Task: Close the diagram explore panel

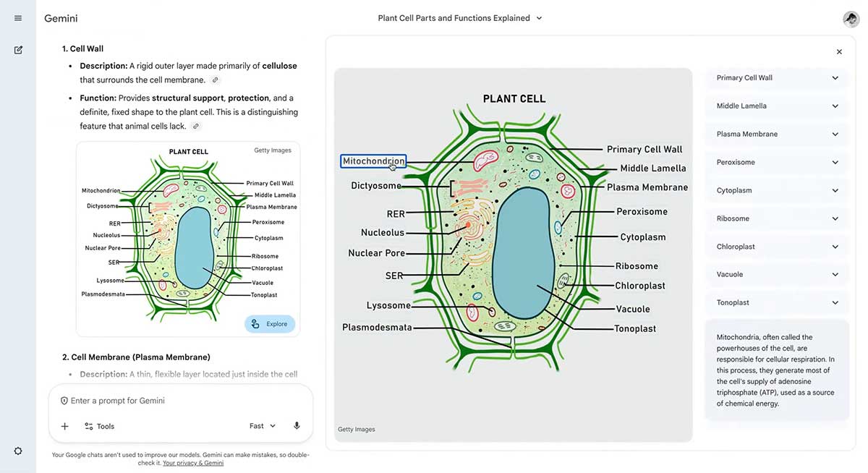Action: point(839,51)
